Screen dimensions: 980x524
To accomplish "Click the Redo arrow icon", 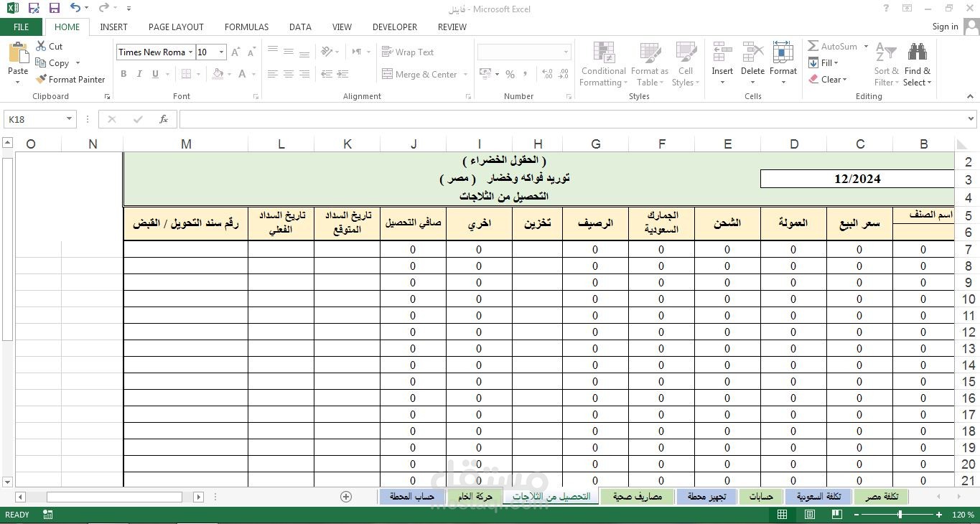I will pyautogui.click(x=103, y=9).
